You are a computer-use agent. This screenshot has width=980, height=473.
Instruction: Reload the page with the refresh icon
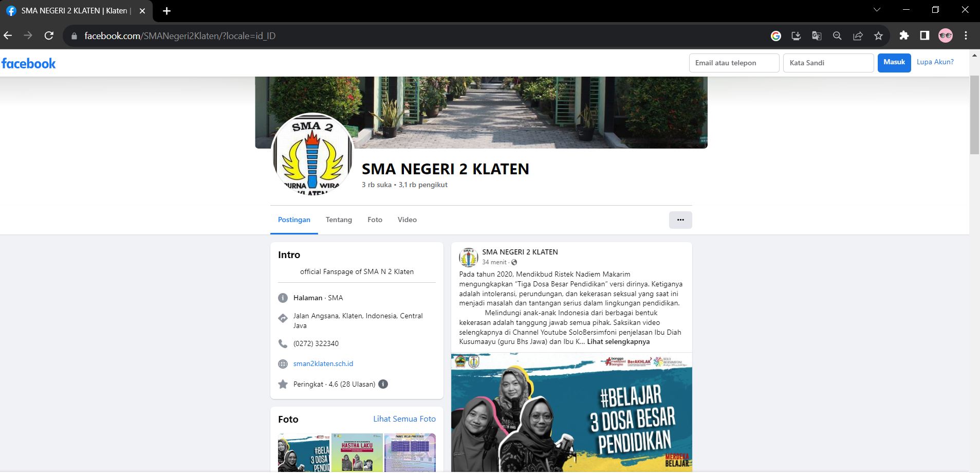[x=49, y=35]
